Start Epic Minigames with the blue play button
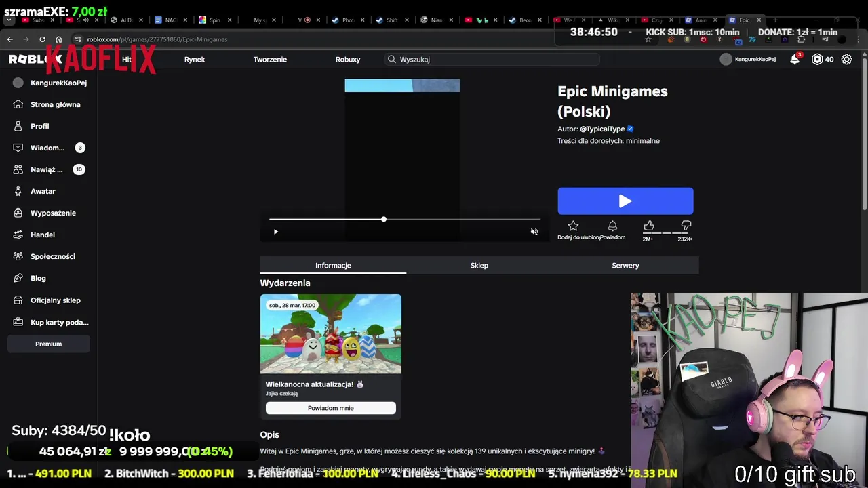Screen dimensions: 868x488 pos(625,201)
